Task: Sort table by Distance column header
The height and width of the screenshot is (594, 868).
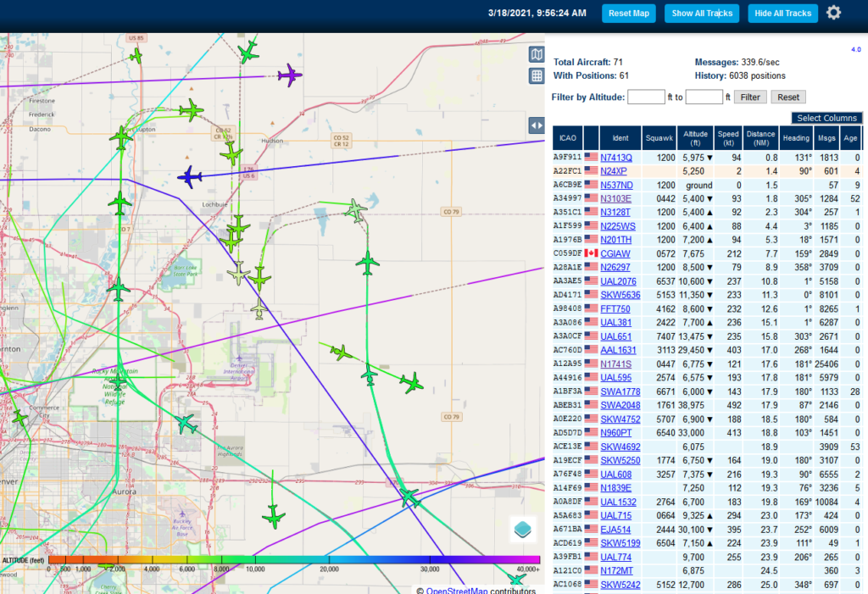Action: tap(760, 138)
